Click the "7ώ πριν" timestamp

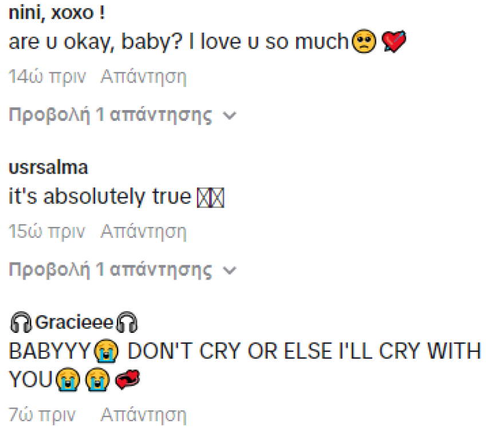42,415
